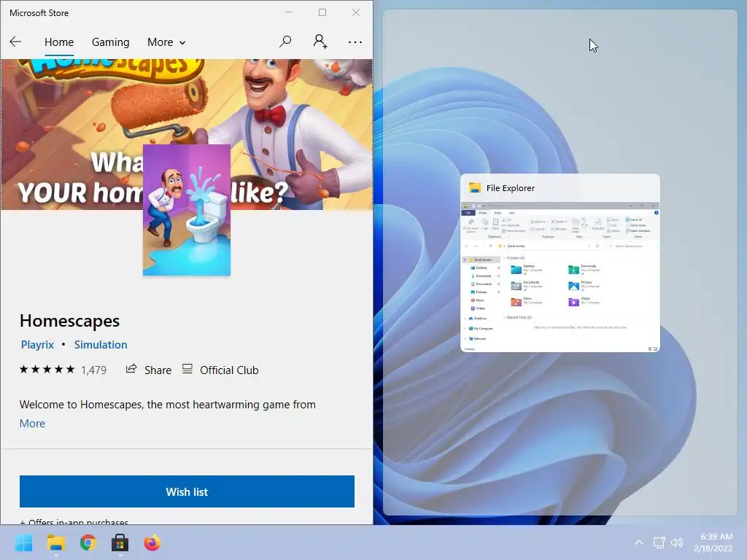Image resolution: width=747 pixels, height=560 pixels.
Task: Minimize the Microsoft Store window
Action: point(289,12)
